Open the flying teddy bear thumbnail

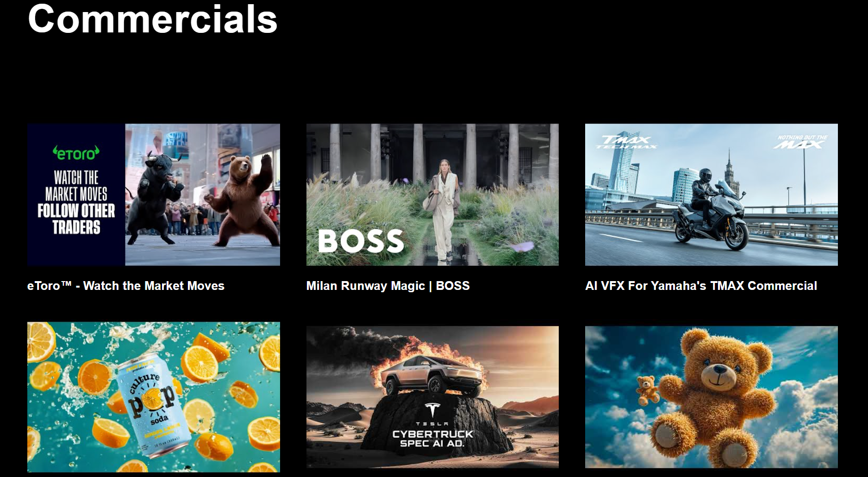[712, 397]
